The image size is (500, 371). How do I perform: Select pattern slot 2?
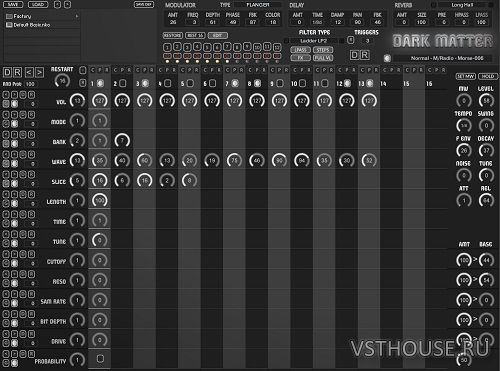click(177, 47)
